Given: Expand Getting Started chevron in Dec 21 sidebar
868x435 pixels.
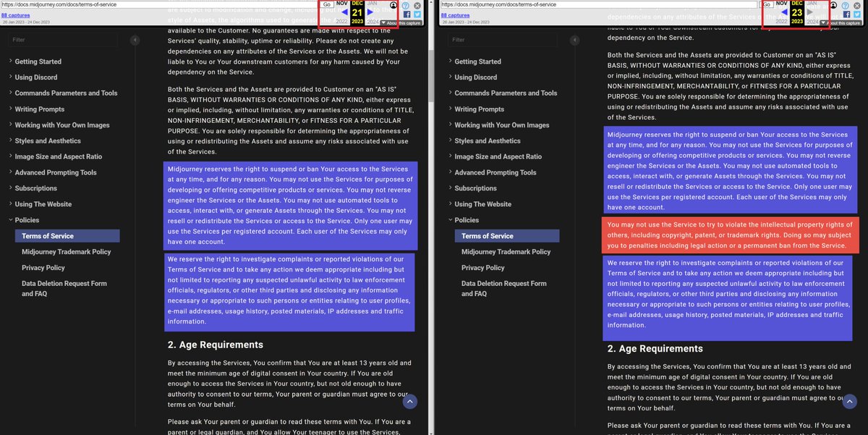Looking at the screenshot, I should [11, 62].
